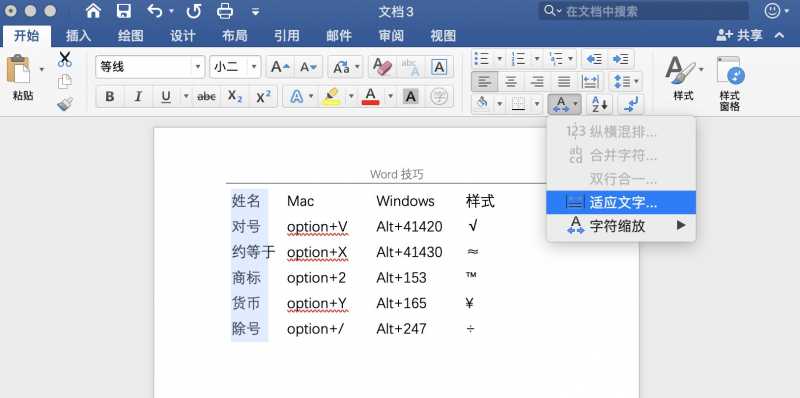Apply paragraph shading paint bucket

point(482,104)
